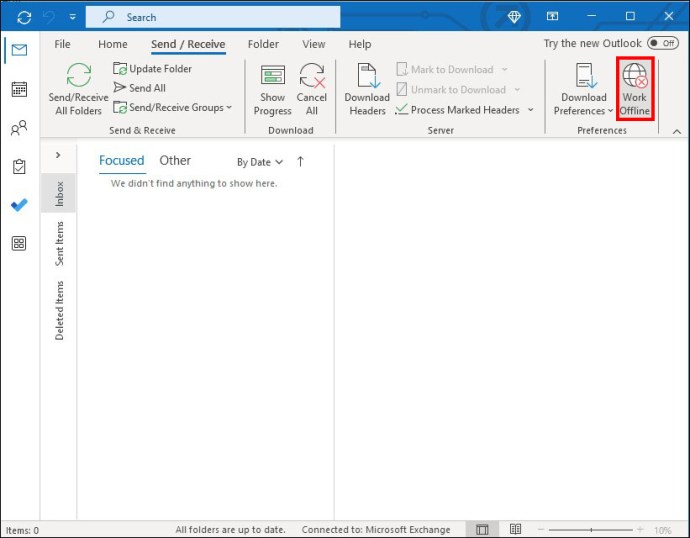Open Send/Receive Groups dropdown

(172, 107)
